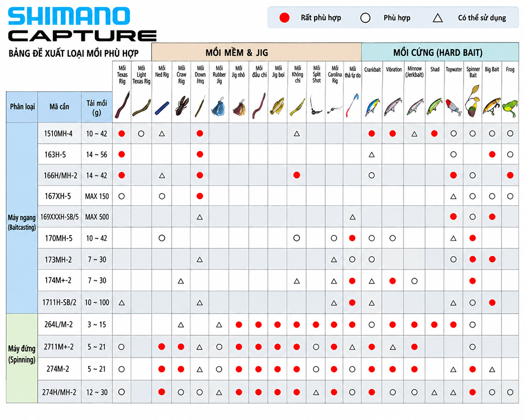Select the red-white Topwater lure illustration
The width and height of the screenshot is (525, 420).
click(454, 107)
